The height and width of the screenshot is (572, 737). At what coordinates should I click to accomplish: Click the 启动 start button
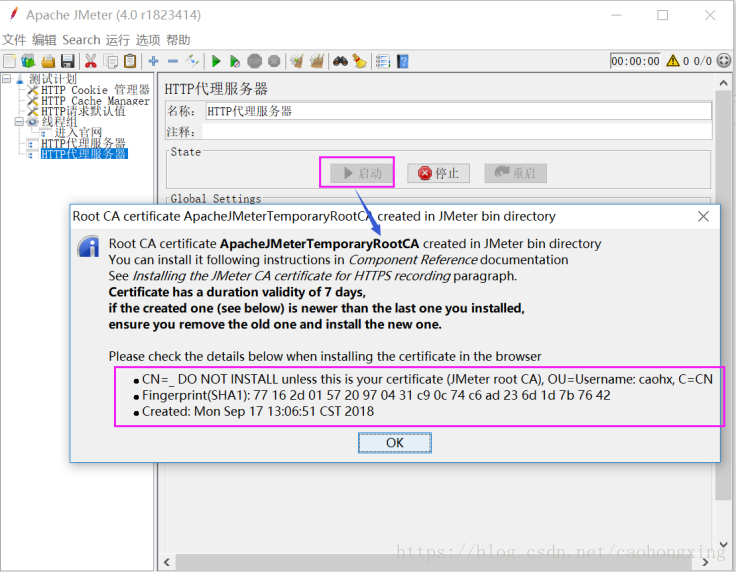coord(361,173)
